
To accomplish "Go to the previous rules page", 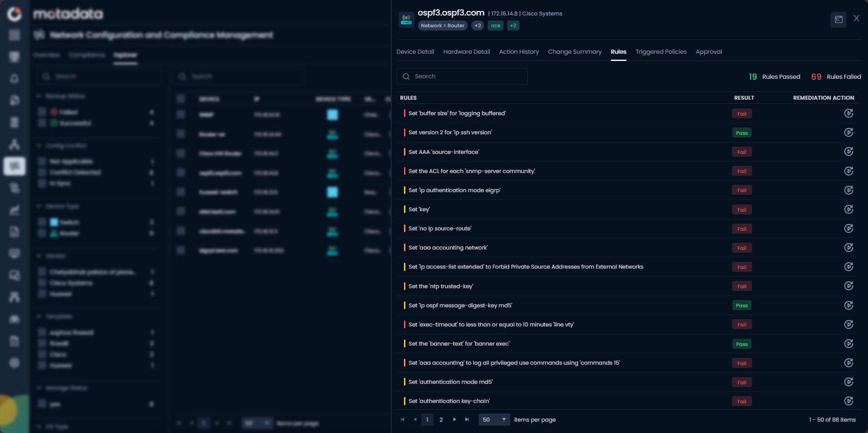I will 415,419.
